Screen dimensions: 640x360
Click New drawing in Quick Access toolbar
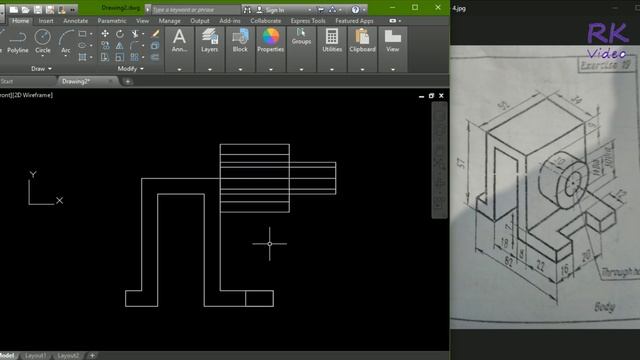(13, 9)
